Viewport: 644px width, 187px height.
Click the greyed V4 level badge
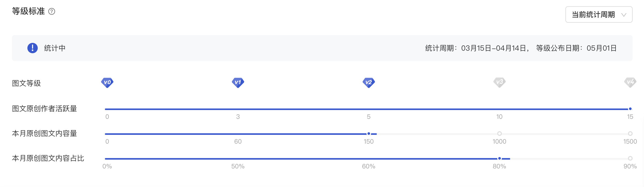pos(630,82)
